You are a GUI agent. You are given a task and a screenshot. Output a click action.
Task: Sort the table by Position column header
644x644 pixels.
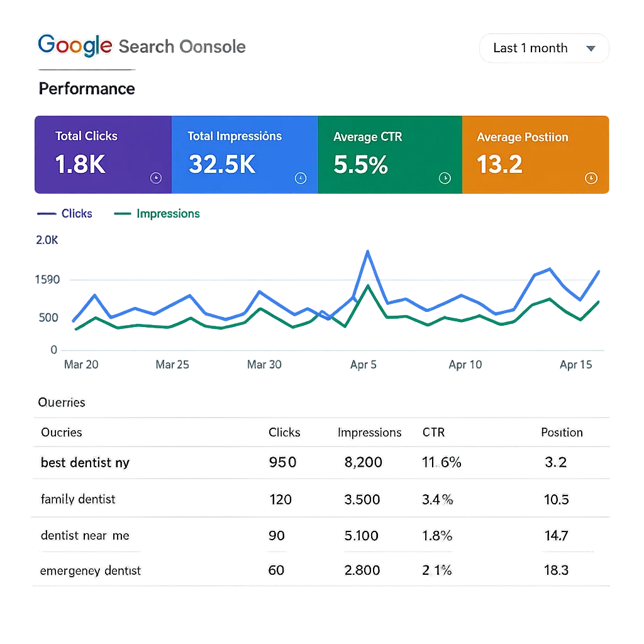click(561, 433)
